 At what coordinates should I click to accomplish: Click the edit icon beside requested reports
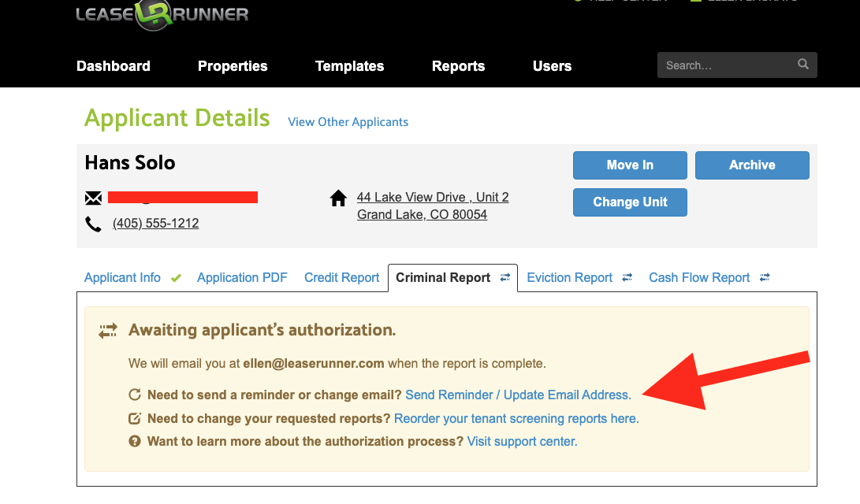(x=135, y=418)
